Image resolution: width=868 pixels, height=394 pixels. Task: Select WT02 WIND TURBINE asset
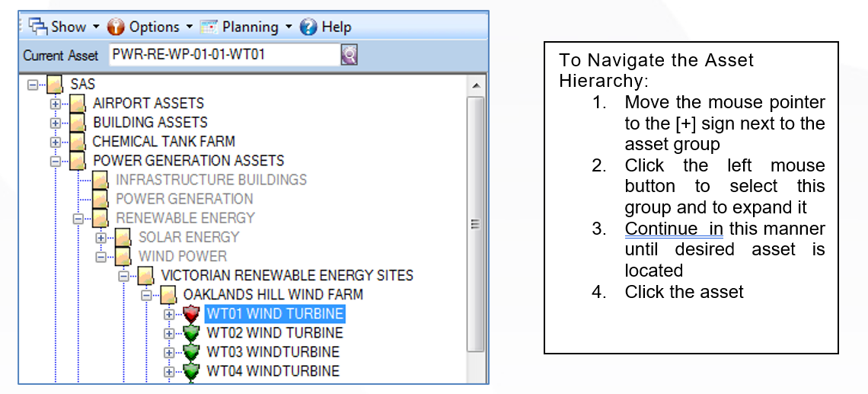coord(275,333)
